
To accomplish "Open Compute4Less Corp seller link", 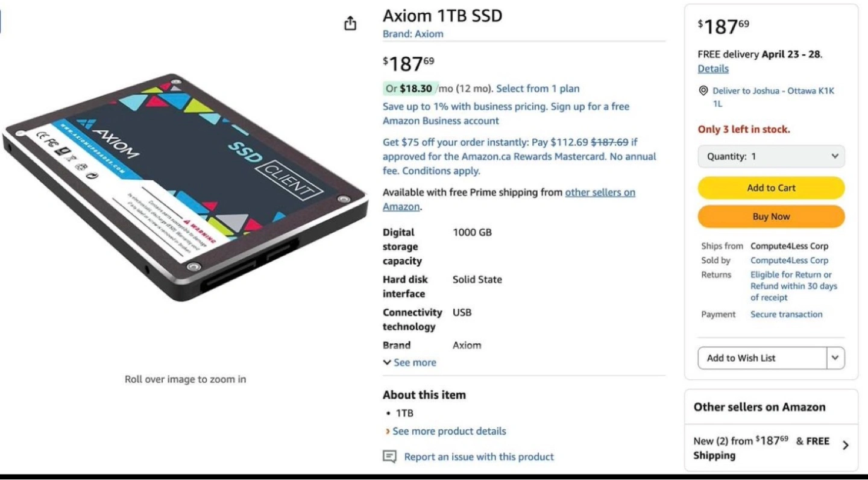I will point(789,261).
